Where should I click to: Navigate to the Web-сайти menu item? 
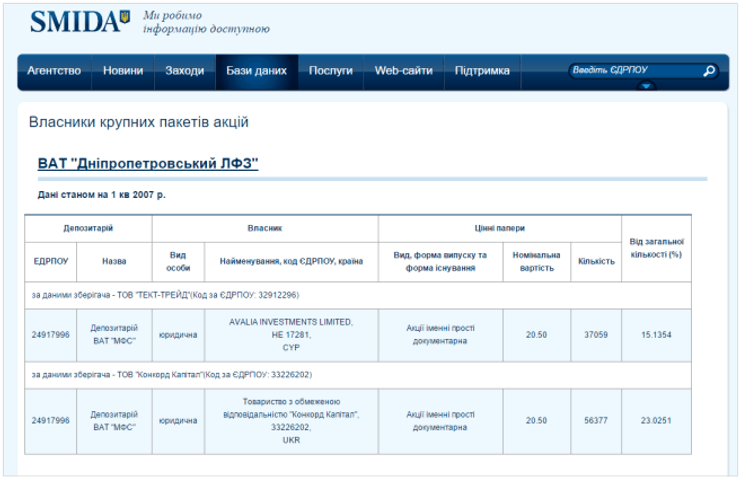click(x=403, y=71)
